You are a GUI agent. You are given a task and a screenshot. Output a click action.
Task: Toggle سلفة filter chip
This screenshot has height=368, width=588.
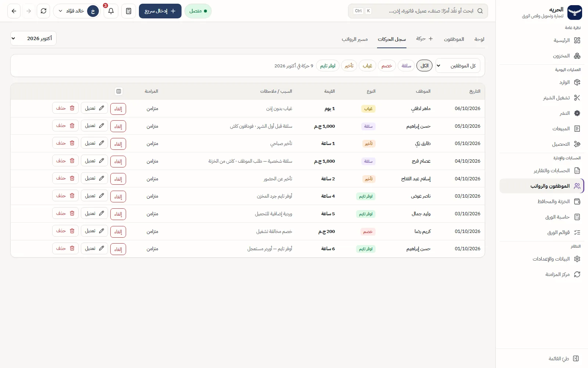(406, 66)
